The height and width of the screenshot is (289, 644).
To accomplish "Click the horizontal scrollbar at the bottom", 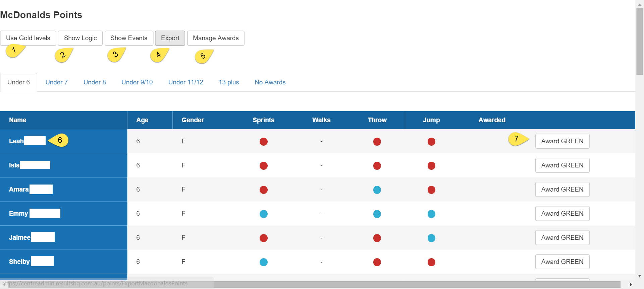I will 314,285.
